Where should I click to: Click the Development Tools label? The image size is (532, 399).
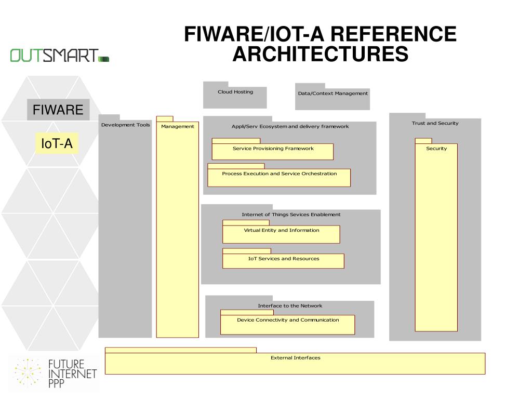pyautogui.click(x=126, y=125)
